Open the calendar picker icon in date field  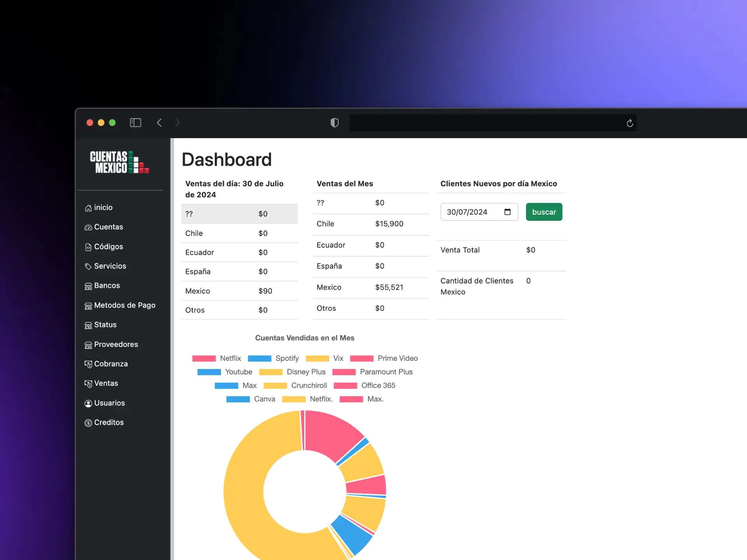tap(507, 212)
